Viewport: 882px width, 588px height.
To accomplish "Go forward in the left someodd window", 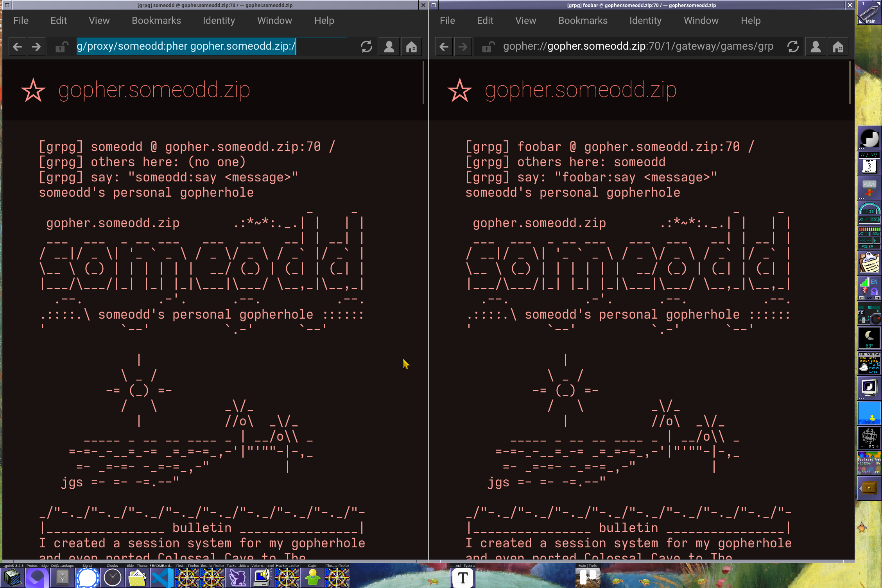I will click(36, 47).
